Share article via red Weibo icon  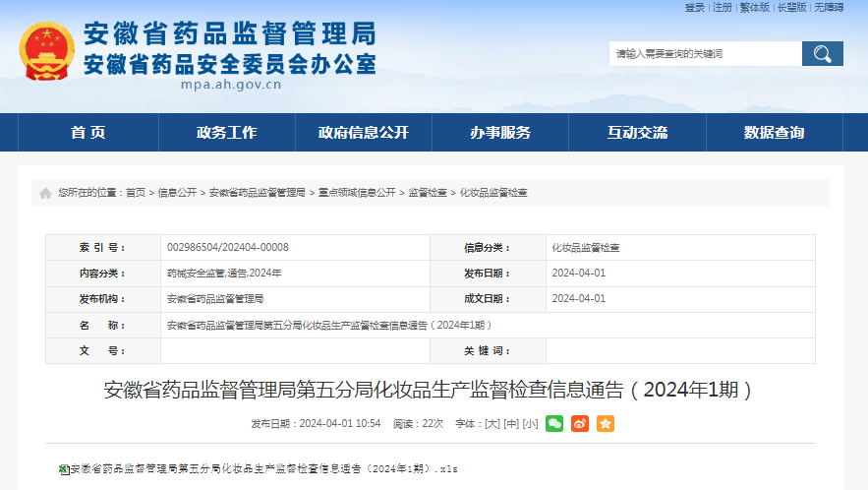point(580,423)
